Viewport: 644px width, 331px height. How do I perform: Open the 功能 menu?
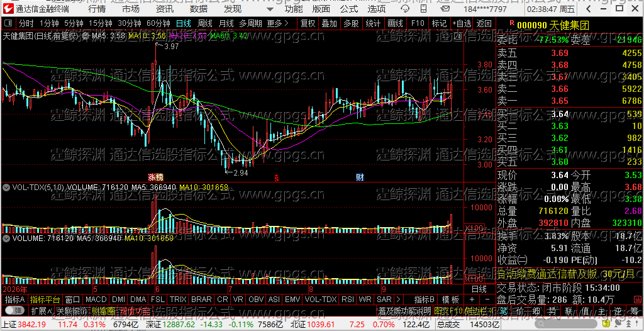click(x=294, y=9)
